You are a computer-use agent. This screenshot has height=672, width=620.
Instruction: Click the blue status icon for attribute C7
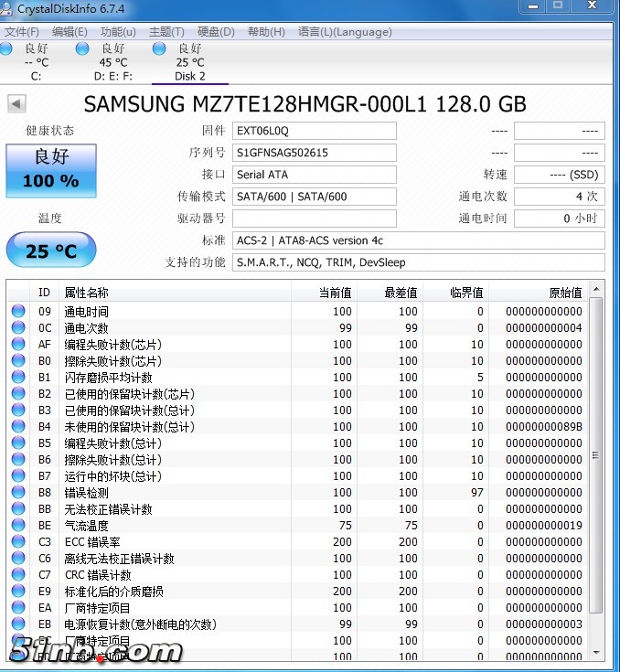(18, 575)
